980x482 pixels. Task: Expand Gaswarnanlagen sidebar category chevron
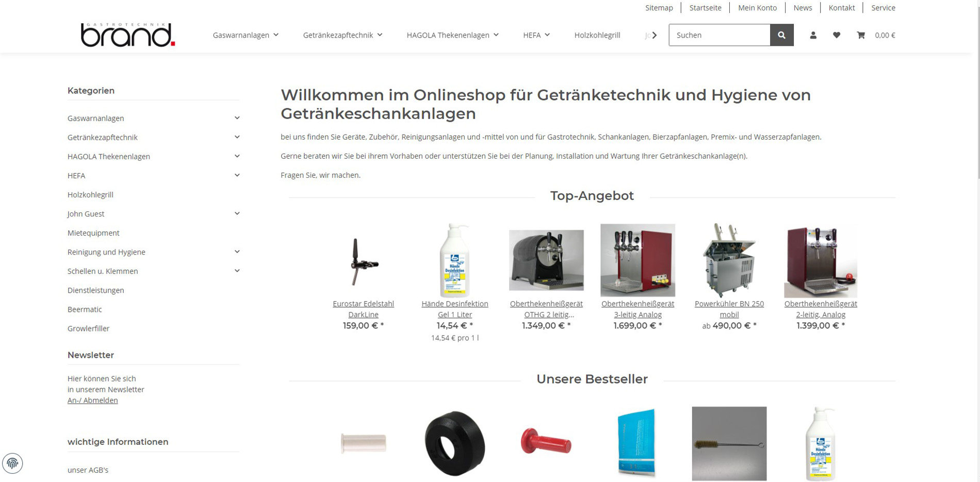coord(237,118)
